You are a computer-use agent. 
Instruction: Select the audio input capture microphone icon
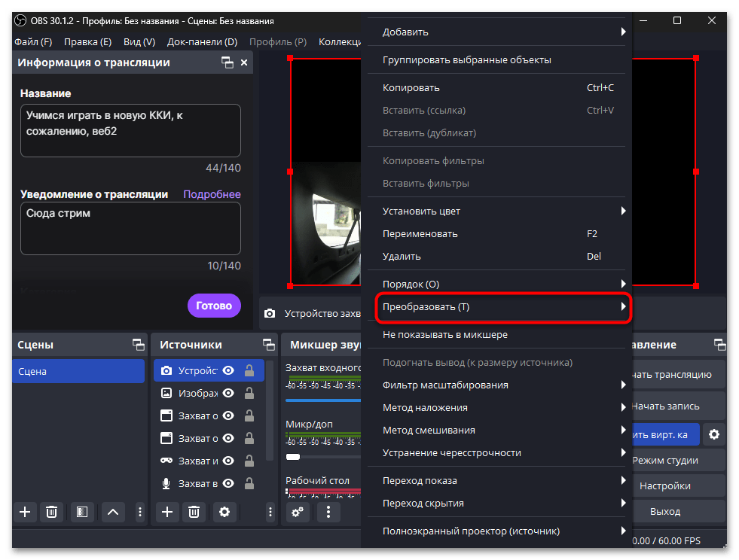pos(166,483)
